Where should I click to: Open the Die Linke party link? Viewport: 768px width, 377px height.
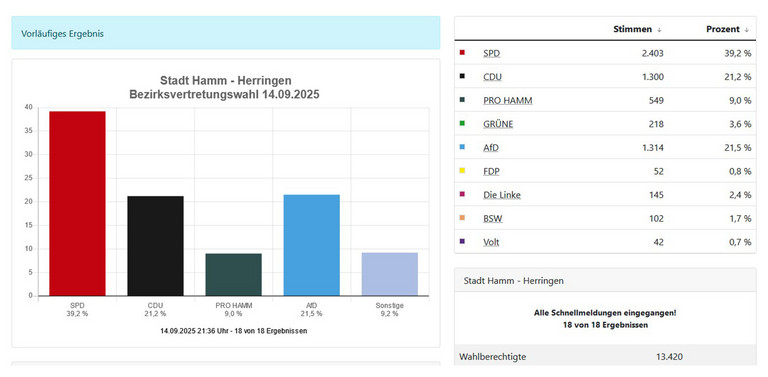502,195
